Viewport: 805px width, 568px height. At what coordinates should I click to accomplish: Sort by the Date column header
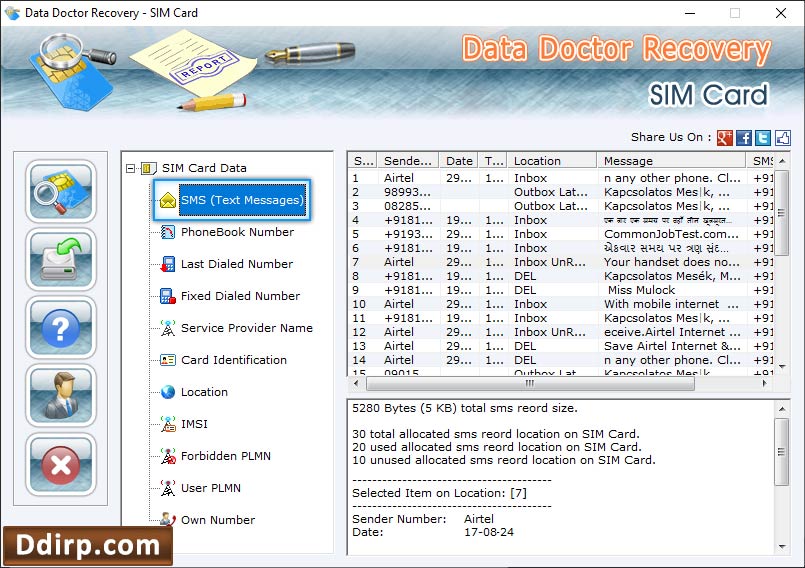(458, 161)
